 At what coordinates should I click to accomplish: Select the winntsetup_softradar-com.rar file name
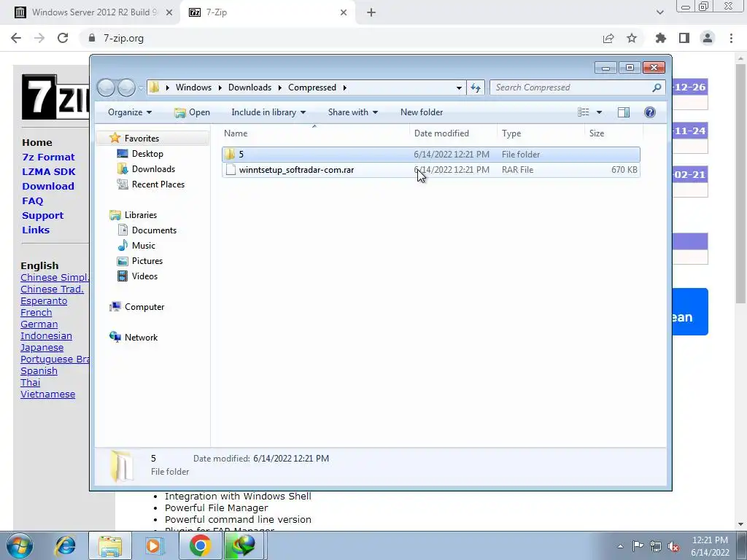click(x=296, y=169)
